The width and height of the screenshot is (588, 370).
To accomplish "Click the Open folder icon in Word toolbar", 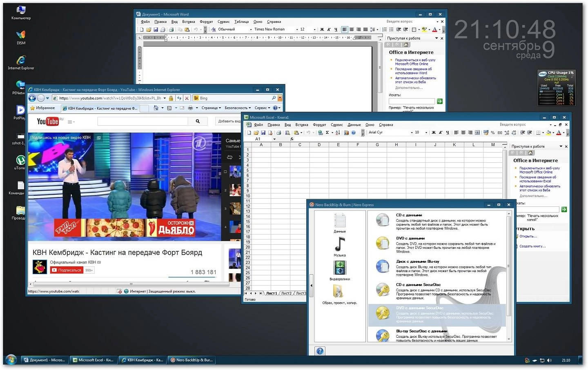I will [149, 29].
